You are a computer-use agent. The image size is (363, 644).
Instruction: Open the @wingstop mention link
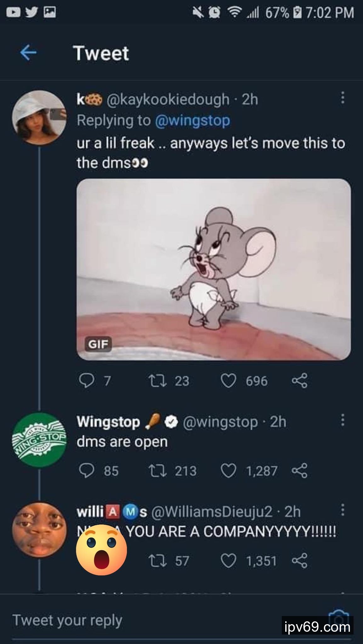192,121
